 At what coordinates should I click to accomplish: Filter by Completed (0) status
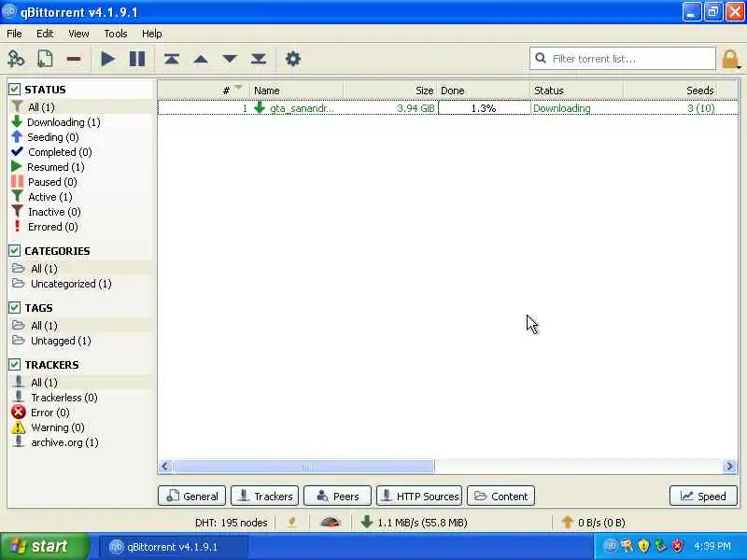[51, 152]
